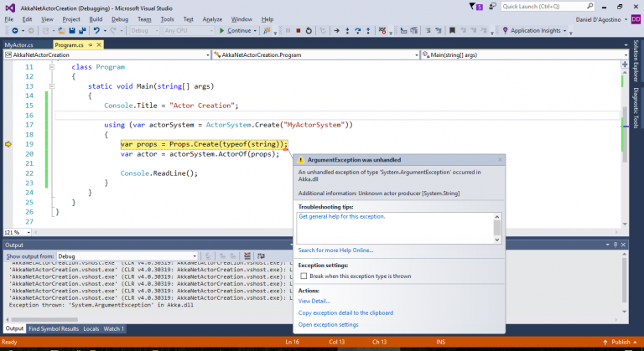The height and width of the screenshot is (351, 644).
Task: Collapse the class Program outline marker
Action: (x=52, y=66)
